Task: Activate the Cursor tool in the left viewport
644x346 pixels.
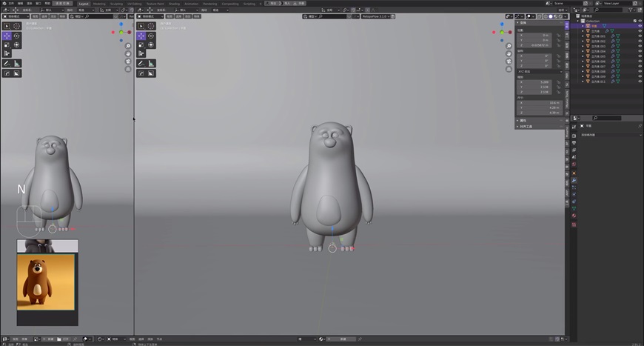Action: pyautogui.click(x=16, y=26)
